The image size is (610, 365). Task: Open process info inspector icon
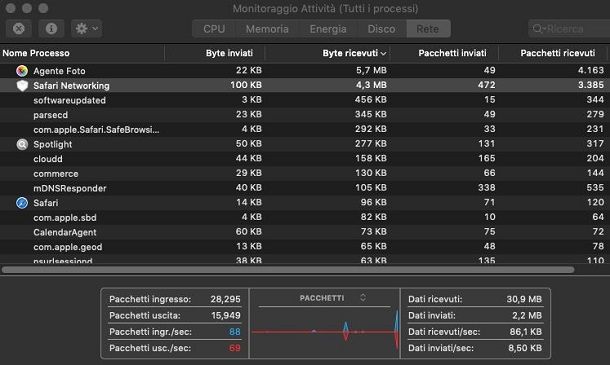pos(51,29)
